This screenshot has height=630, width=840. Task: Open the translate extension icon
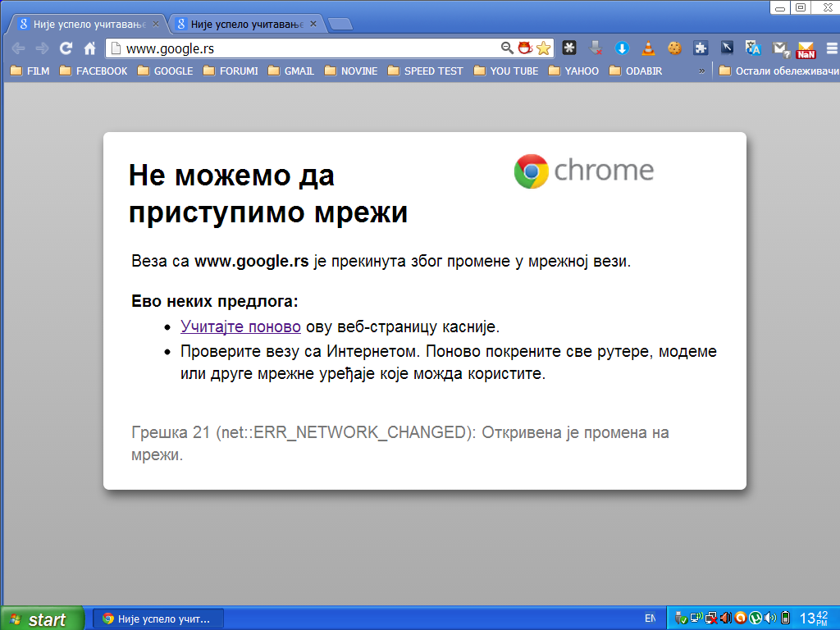tap(753, 48)
